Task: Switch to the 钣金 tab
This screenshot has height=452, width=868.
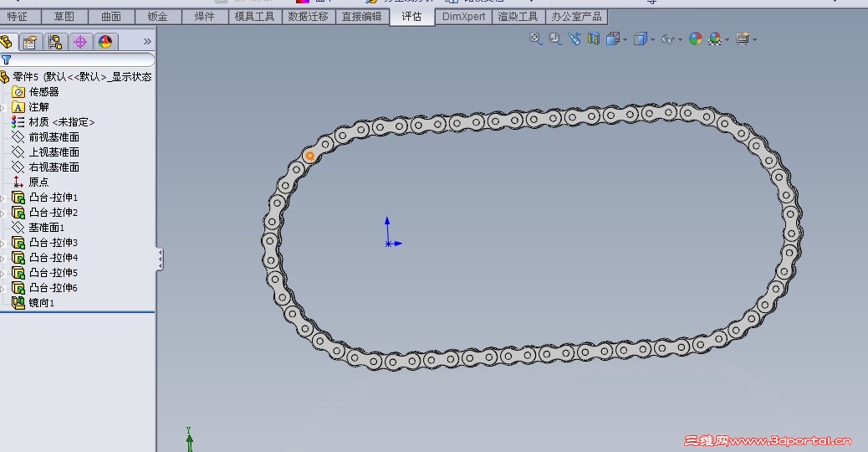Action: 158,17
